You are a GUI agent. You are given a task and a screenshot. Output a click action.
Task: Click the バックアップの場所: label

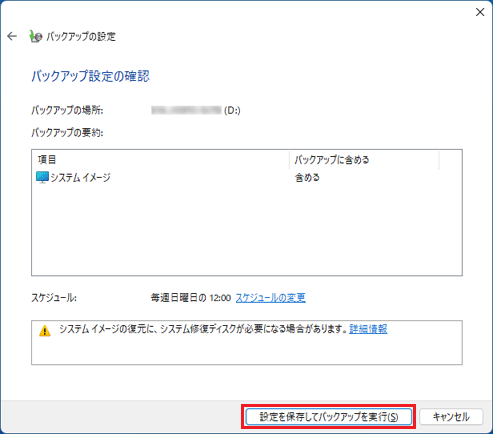tap(67, 110)
